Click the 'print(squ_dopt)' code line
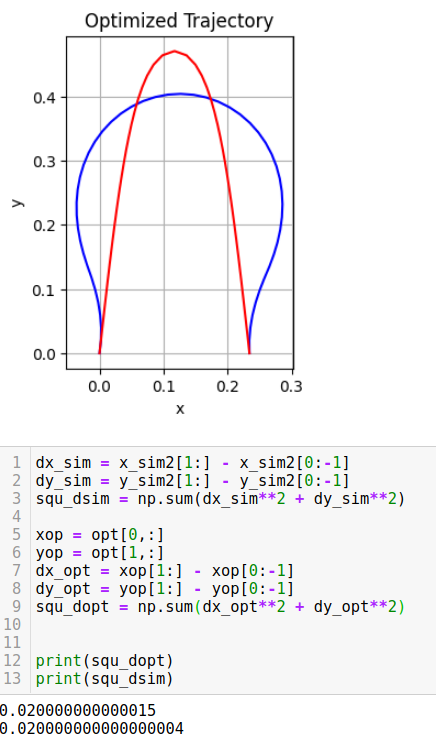 pos(104,661)
